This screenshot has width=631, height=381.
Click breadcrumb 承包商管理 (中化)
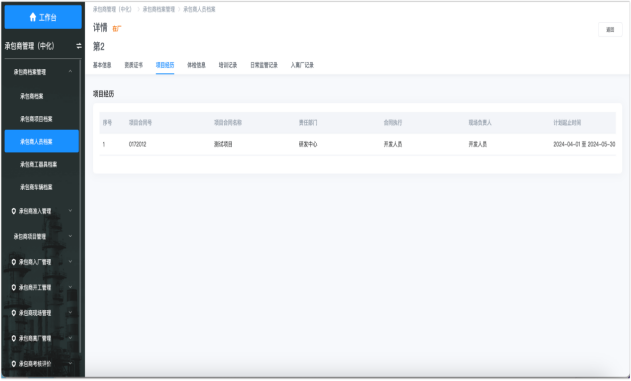[x=112, y=9]
